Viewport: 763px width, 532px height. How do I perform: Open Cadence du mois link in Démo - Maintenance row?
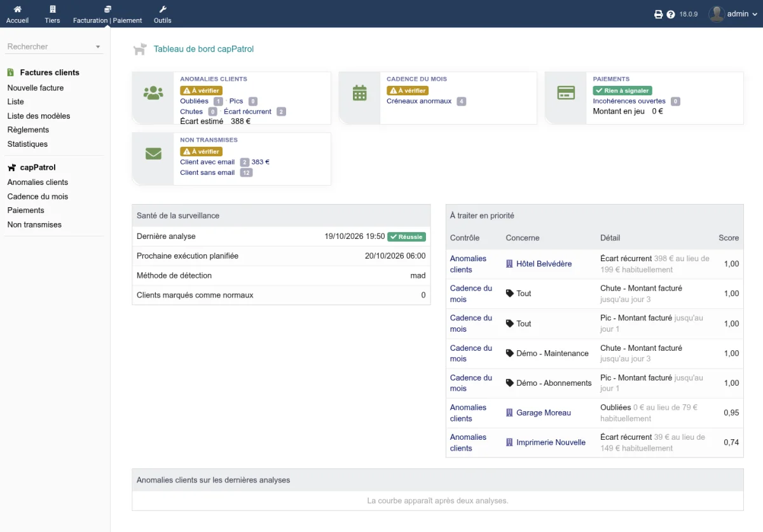[471, 353]
